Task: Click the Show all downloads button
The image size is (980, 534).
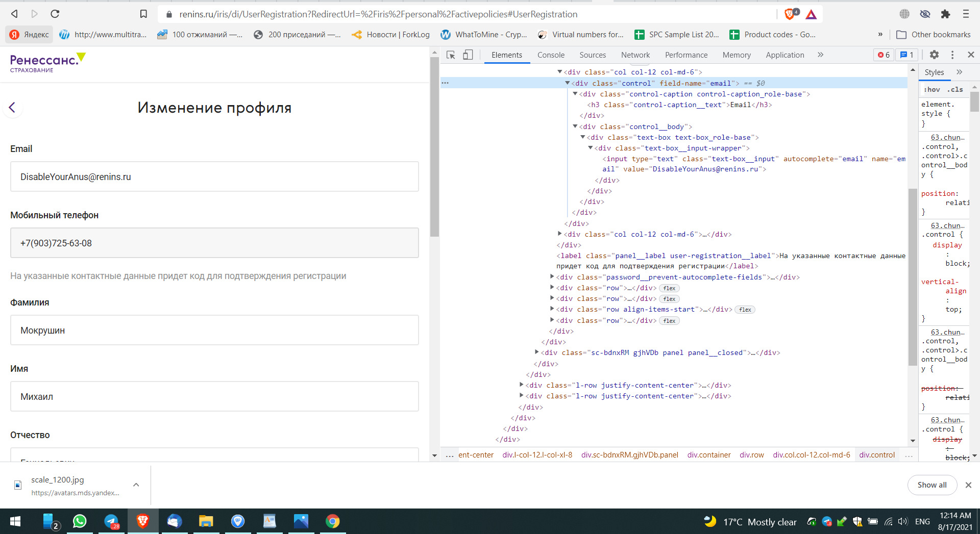Action: (x=932, y=485)
